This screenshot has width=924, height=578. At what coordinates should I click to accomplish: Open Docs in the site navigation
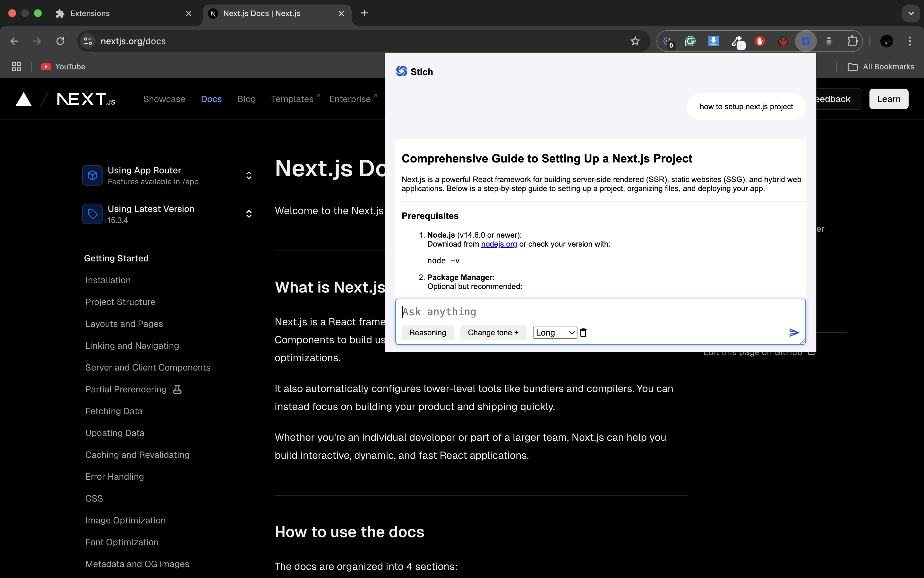click(x=211, y=99)
